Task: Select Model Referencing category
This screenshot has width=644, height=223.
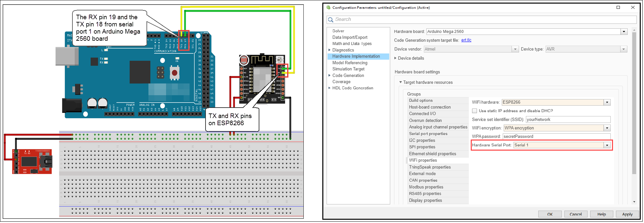Action: (x=350, y=63)
